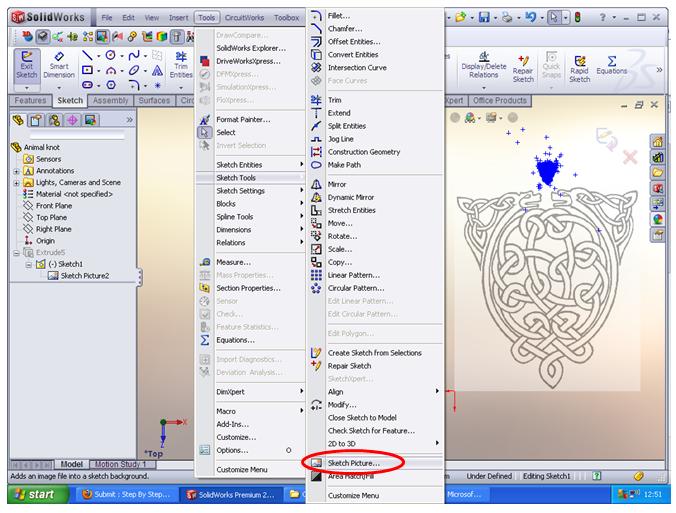
Task: Collapse the Sketch1 tree node
Action: pos(28,264)
